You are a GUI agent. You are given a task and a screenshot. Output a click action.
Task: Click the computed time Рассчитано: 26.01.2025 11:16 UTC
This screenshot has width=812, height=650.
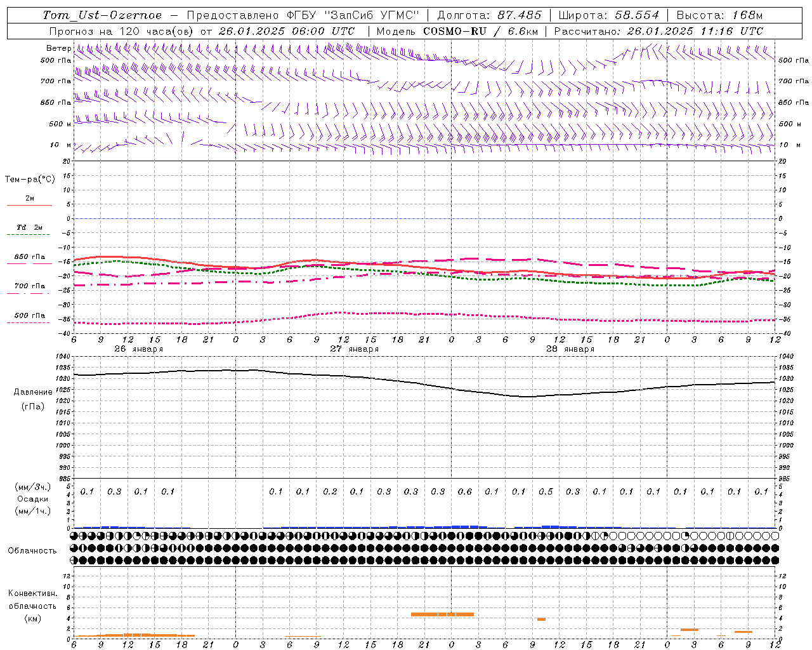(658, 31)
